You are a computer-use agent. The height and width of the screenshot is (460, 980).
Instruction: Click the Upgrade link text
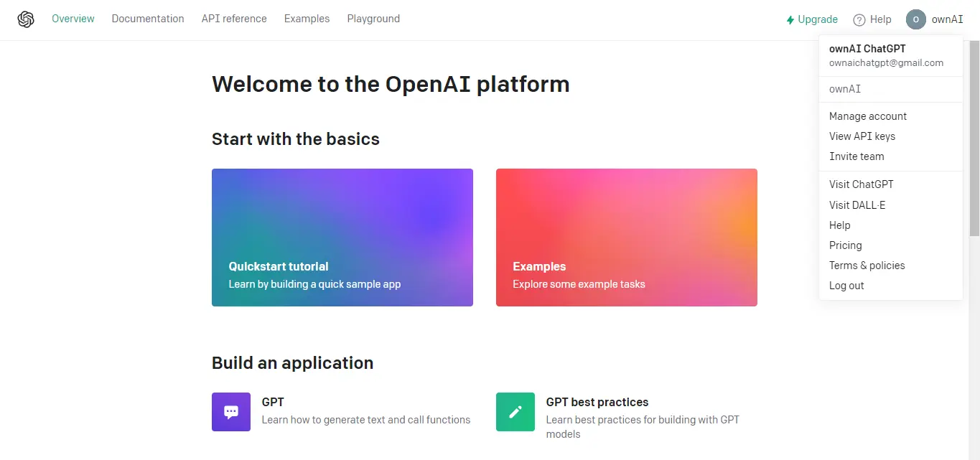[x=818, y=19]
